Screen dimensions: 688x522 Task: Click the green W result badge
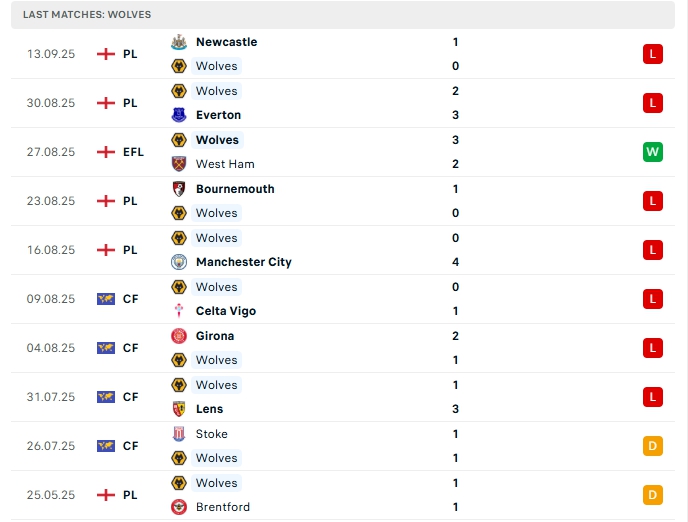(653, 152)
